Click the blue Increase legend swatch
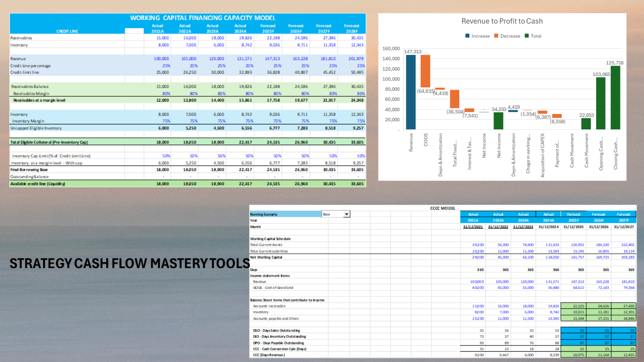 (x=468, y=36)
